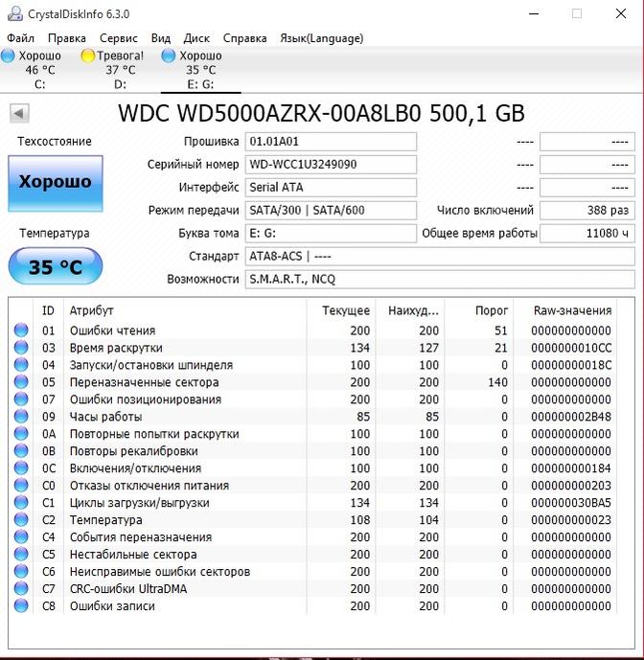Click the Текущее column header
Image resolution: width=644 pixels, height=660 pixels.
click(341, 310)
